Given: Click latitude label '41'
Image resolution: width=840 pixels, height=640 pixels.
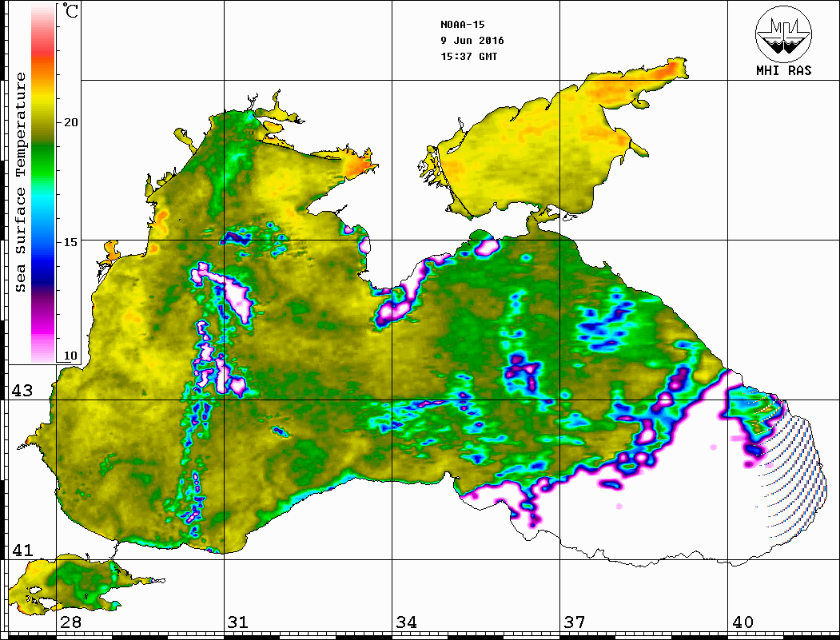Looking at the screenshot, I should click(22, 550).
